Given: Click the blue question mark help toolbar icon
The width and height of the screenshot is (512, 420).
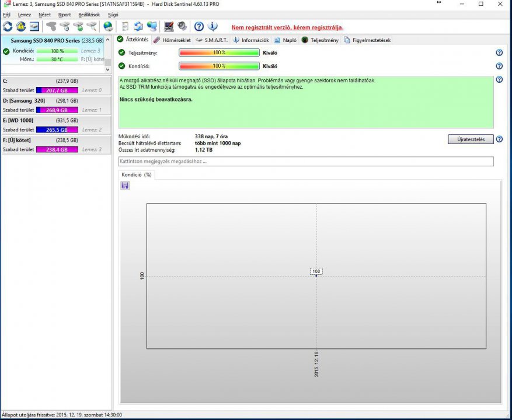Looking at the screenshot, I should [199, 26].
